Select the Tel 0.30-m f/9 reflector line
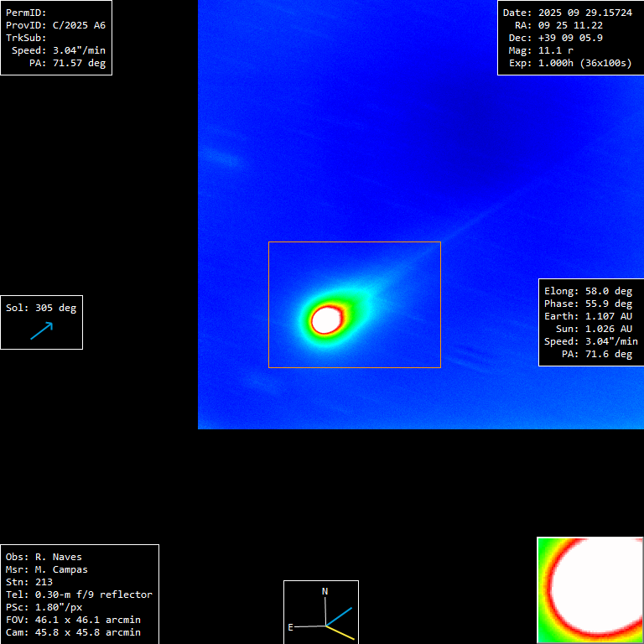 pos(79,595)
